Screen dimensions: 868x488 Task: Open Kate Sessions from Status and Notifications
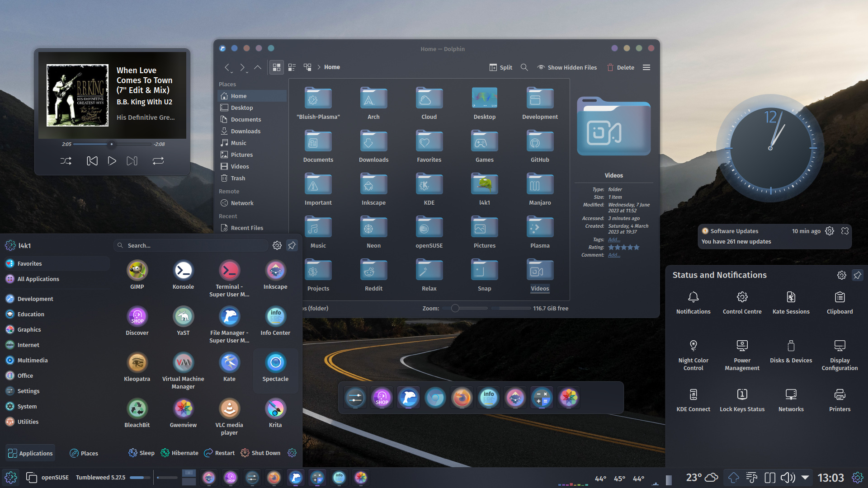tap(791, 302)
